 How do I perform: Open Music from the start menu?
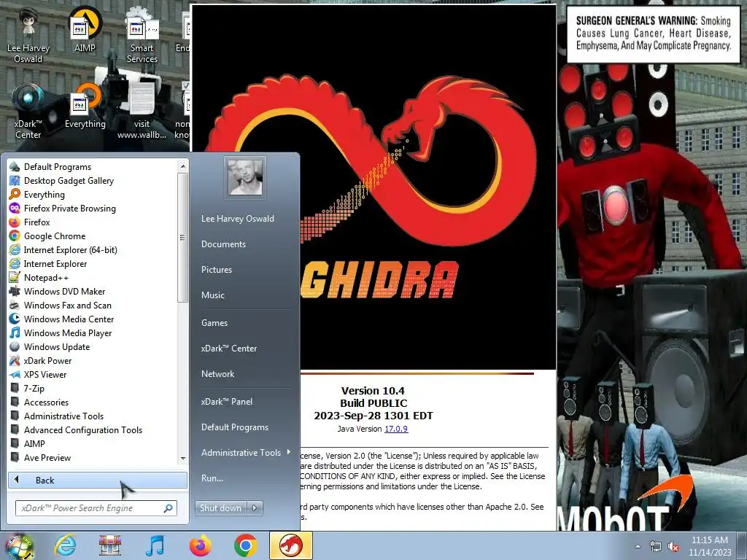tap(212, 295)
